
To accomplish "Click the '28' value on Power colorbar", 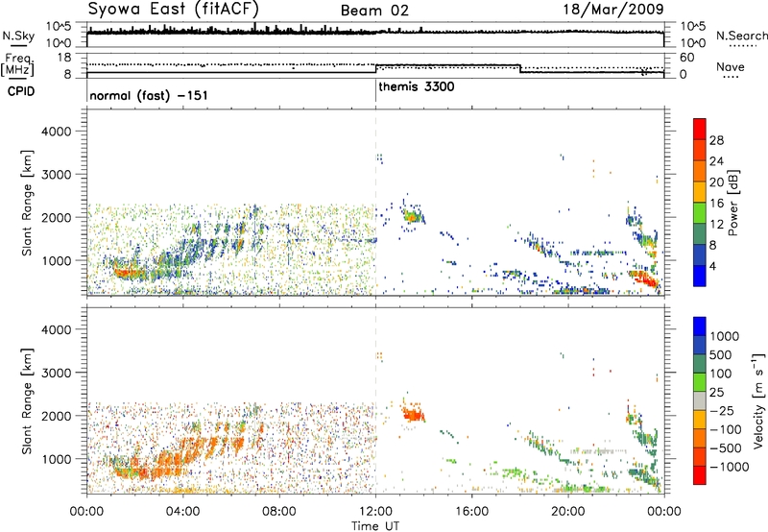I will pyautogui.click(x=716, y=140).
